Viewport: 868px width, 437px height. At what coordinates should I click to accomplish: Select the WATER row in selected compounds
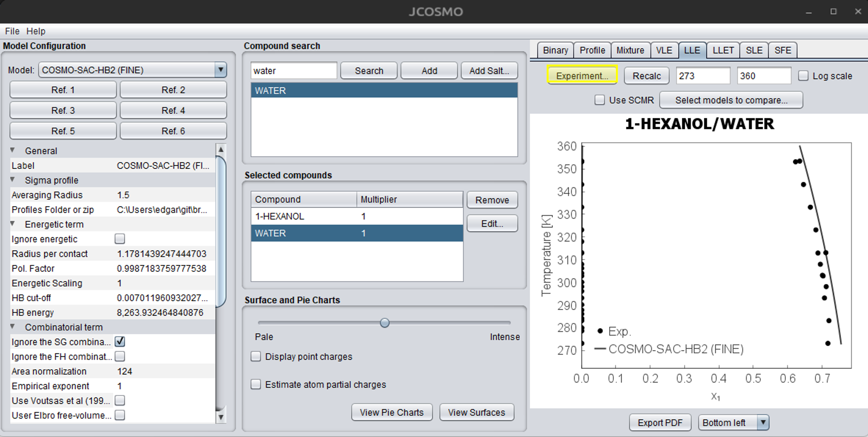click(x=357, y=233)
